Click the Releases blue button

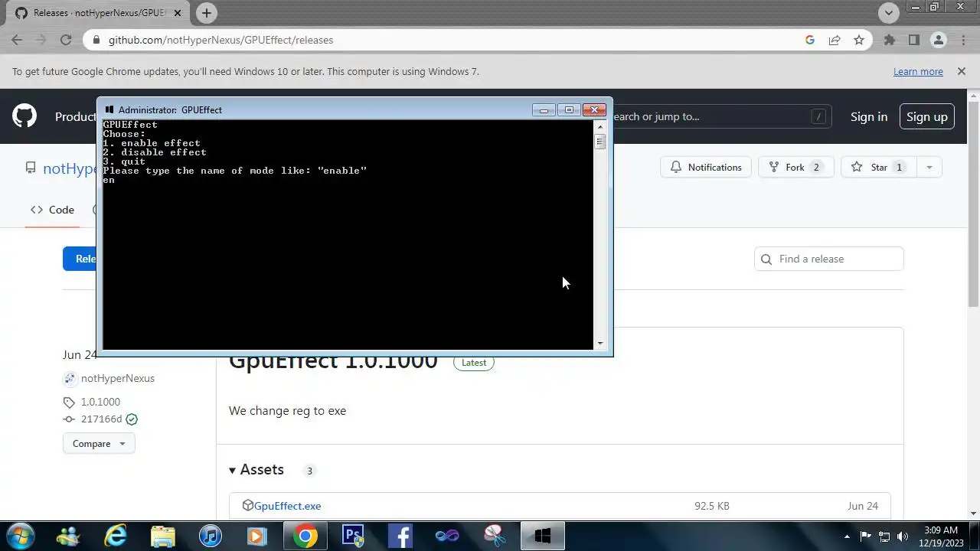[80, 259]
